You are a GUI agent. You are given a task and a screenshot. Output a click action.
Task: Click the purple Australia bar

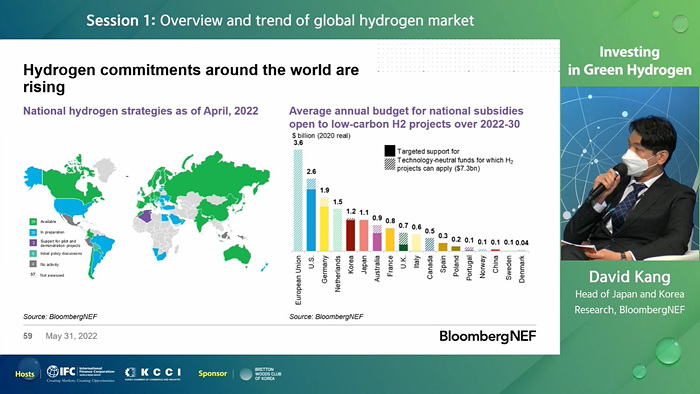[377, 242]
